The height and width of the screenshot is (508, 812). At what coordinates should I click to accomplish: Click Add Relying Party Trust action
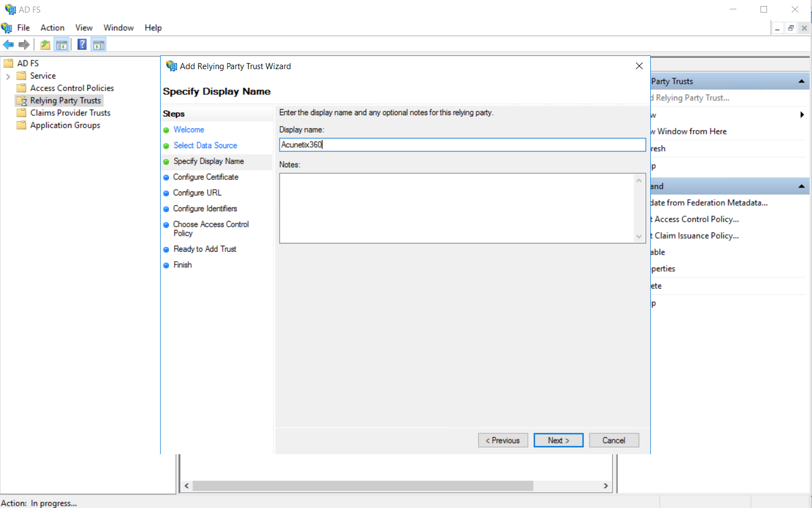click(x=690, y=98)
